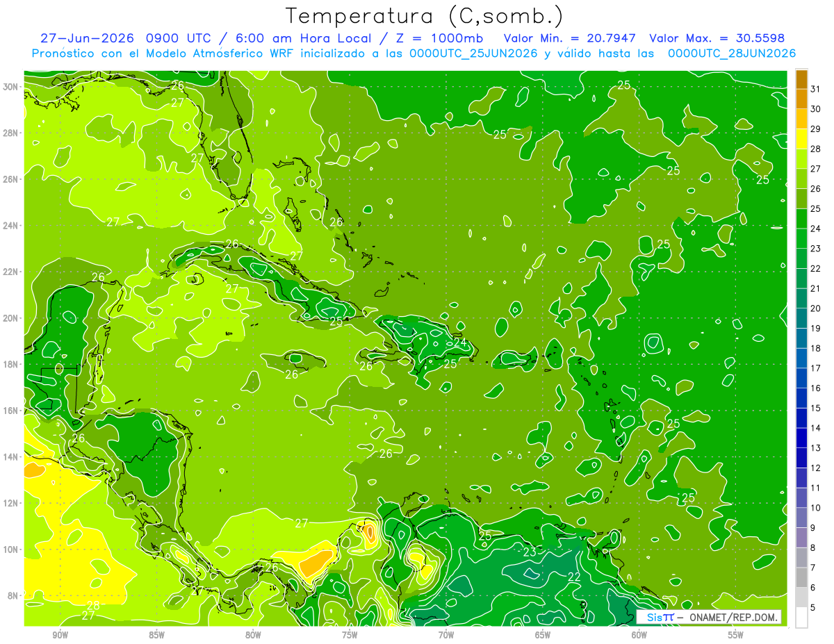
Task: Pick the orange swatch between 30 and 31
Action: 801,99
